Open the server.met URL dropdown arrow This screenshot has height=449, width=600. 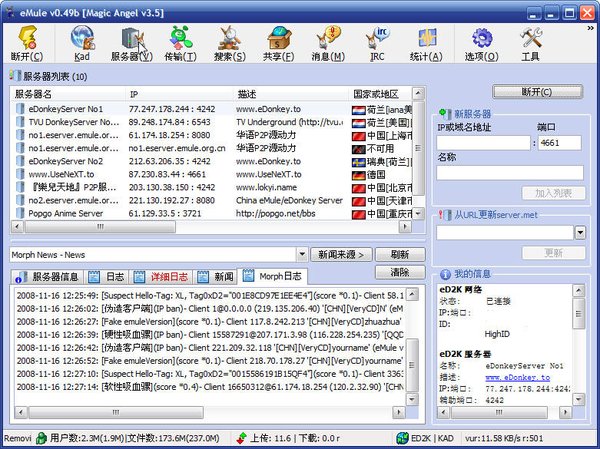(x=580, y=232)
